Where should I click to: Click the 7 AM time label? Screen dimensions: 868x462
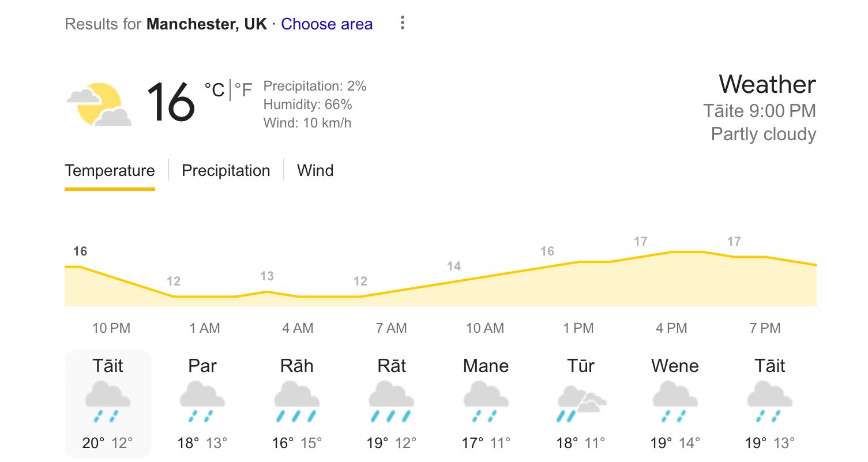pos(391,328)
